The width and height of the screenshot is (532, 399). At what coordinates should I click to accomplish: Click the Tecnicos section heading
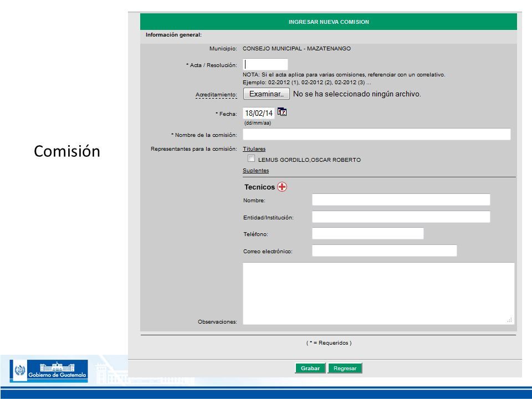[x=259, y=187]
